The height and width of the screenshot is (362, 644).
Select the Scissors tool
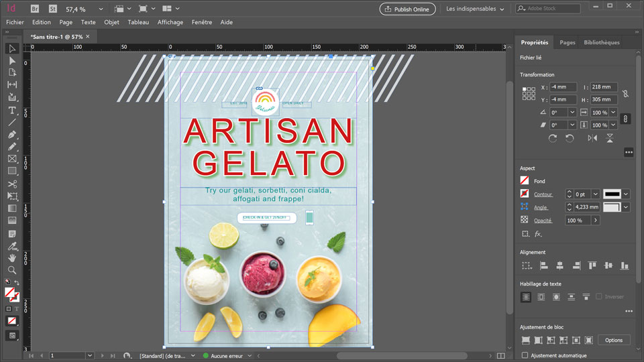click(x=12, y=184)
